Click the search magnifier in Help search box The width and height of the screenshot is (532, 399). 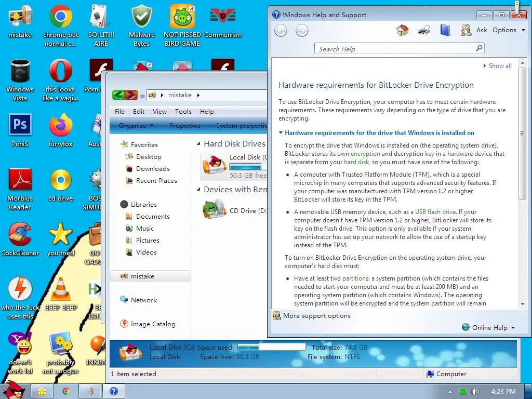click(x=479, y=48)
